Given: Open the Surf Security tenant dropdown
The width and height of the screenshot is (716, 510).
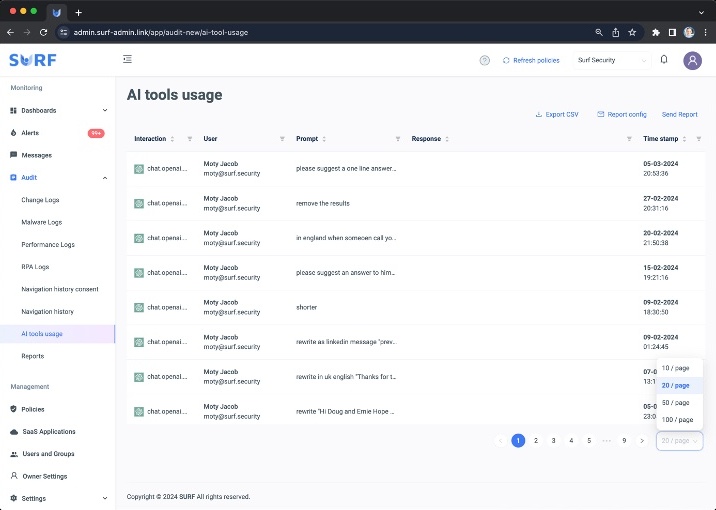Looking at the screenshot, I should [612, 60].
